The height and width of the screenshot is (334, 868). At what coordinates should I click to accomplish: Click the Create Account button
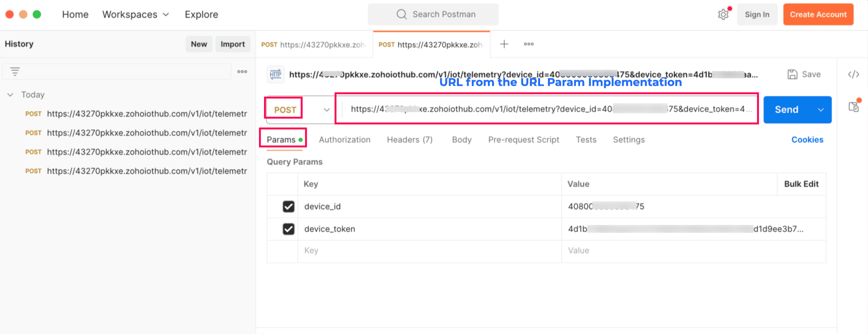tap(818, 14)
